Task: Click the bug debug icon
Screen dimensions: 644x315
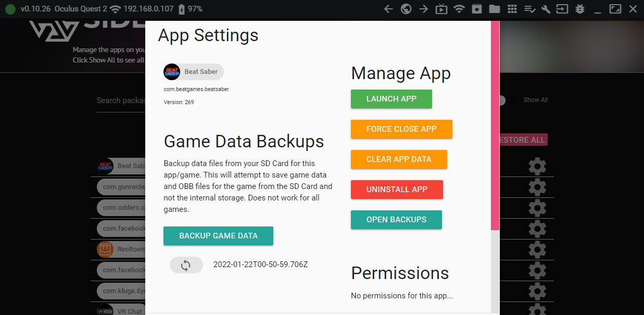Action: (580, 9)
